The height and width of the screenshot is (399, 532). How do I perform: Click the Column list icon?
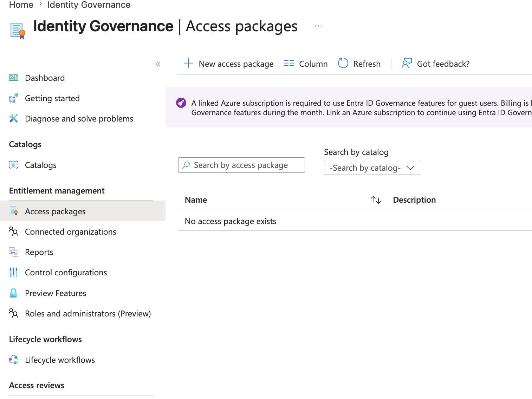point(289,64)
